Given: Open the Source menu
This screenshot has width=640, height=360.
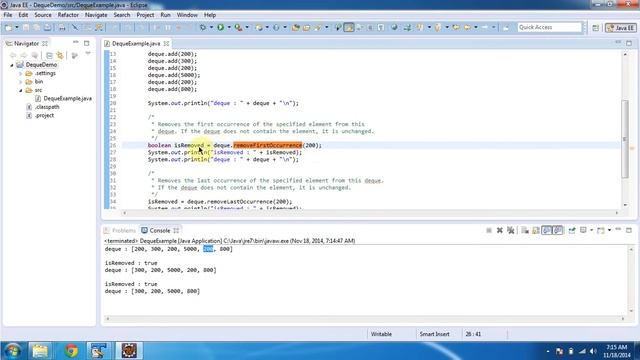Looking at the screenshot, I should click(x=43, y=15).
